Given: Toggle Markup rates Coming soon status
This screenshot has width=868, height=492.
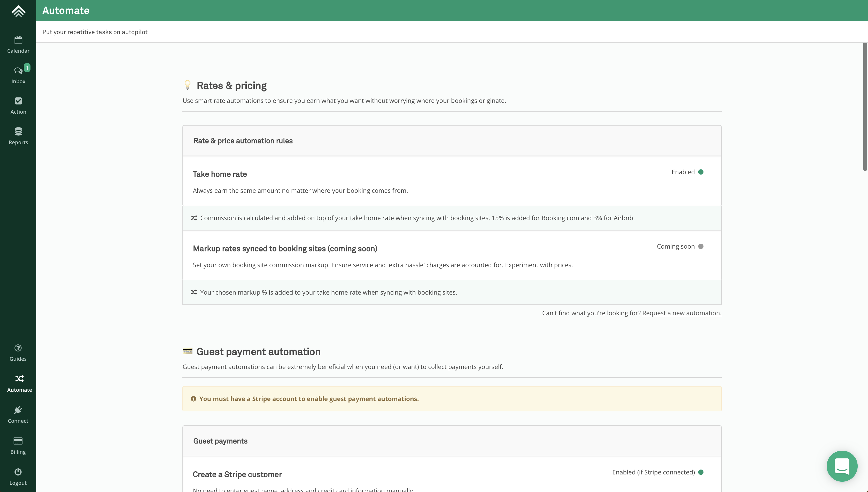Looking at the screenshot, I should coord(701,246).
